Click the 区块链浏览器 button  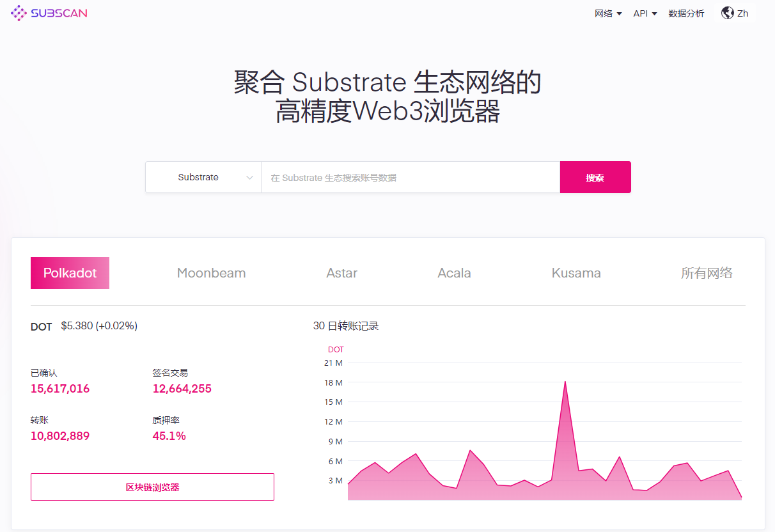[x=152, y=487]
